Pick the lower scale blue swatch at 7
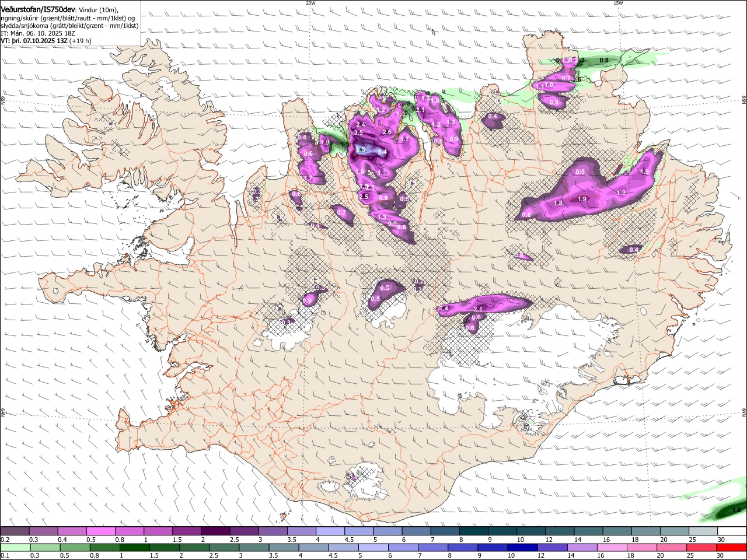 click(x=433, y=548)
